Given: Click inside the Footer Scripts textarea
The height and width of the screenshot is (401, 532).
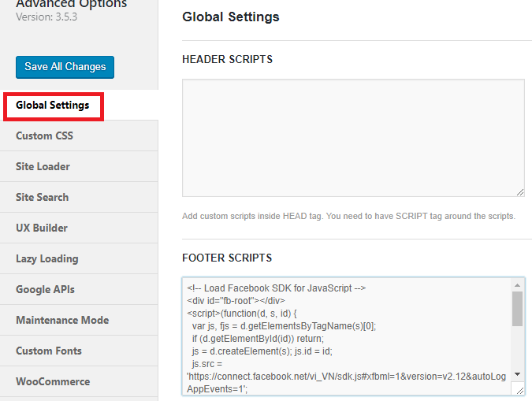Looking at the screenshot, I should click(347, 336).
